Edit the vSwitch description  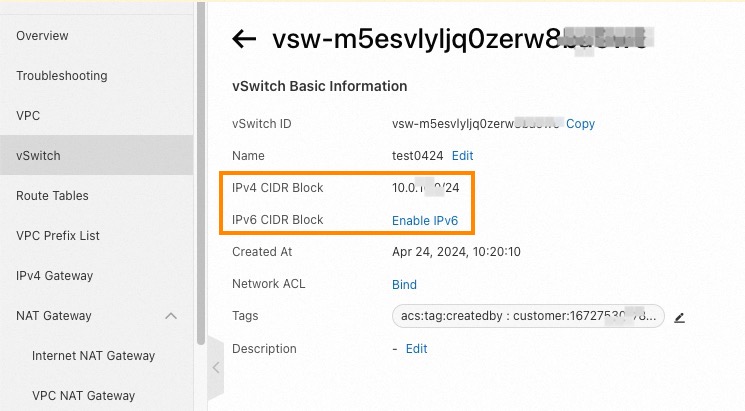click(416, 349)
